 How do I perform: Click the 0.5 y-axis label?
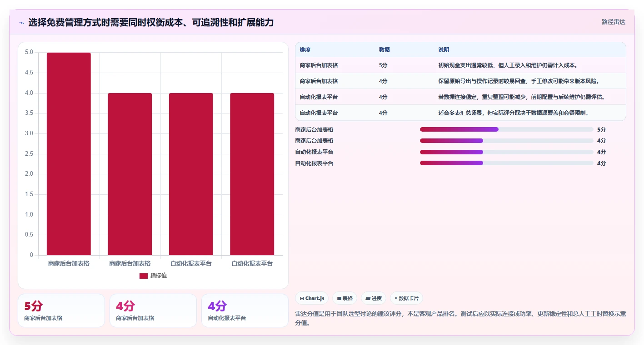pos(29,235)
